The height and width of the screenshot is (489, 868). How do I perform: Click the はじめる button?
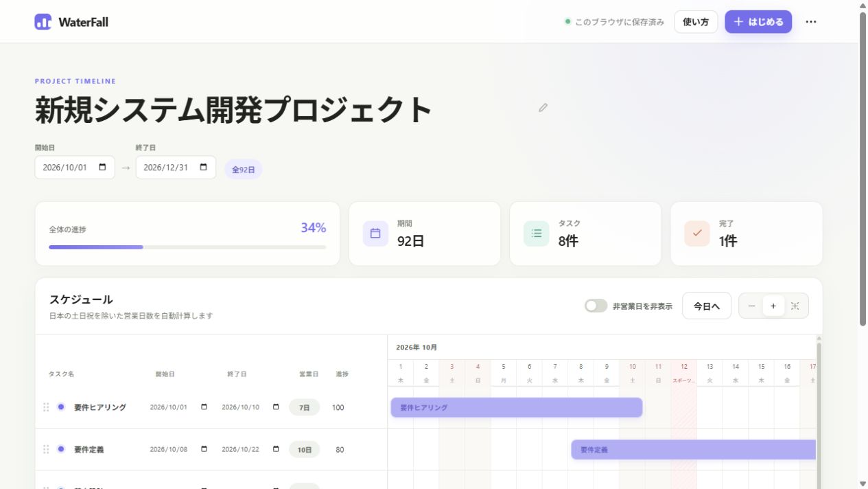pyautogui.click(x=758, y=22)
